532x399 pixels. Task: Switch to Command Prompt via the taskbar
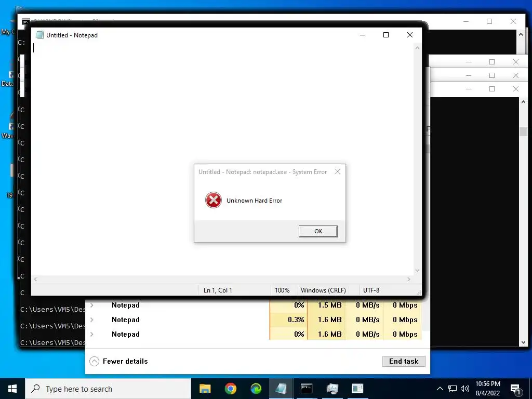(307, 389)
